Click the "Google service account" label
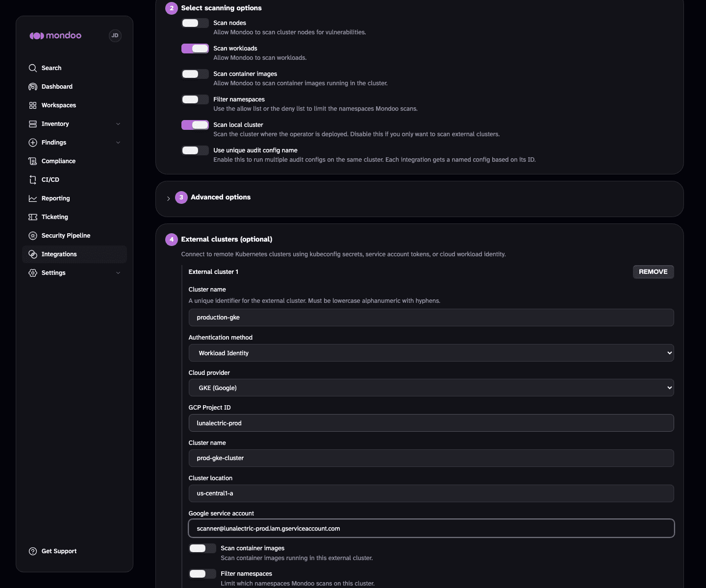The width and height of the screenshot is (706, 588). click(221, 514)
